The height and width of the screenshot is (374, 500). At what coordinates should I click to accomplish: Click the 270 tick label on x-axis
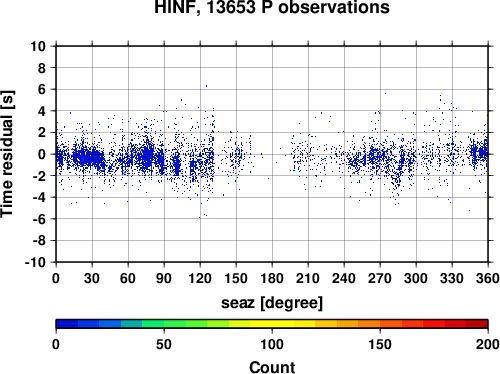pos(380,278)
